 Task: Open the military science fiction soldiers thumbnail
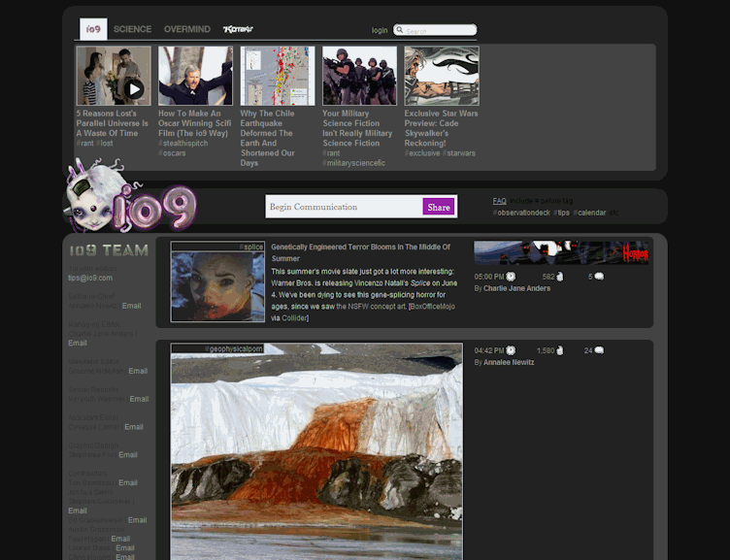tap(359, 76)
